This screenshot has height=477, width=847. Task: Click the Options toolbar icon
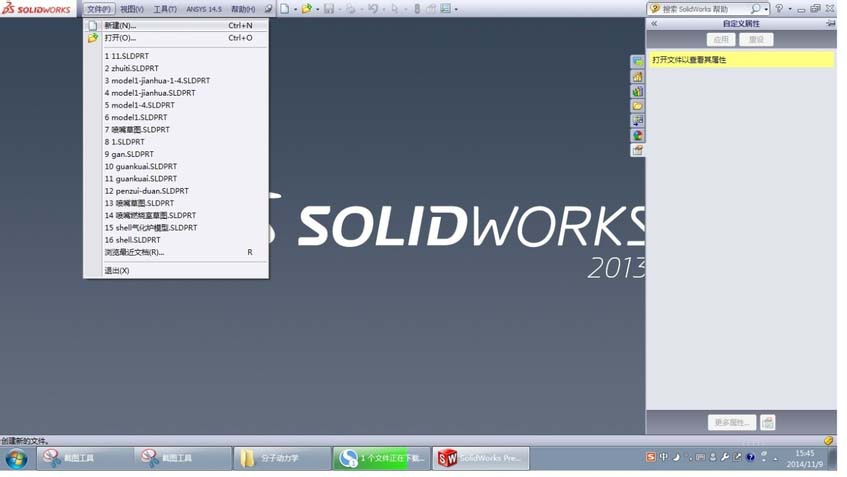pyautogui.click(x=445, y=9)
